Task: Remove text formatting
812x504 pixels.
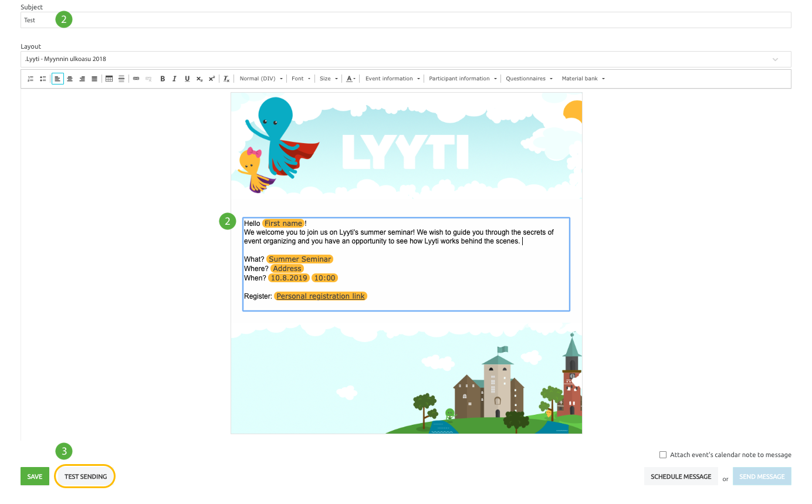Action: pos(226,79)
